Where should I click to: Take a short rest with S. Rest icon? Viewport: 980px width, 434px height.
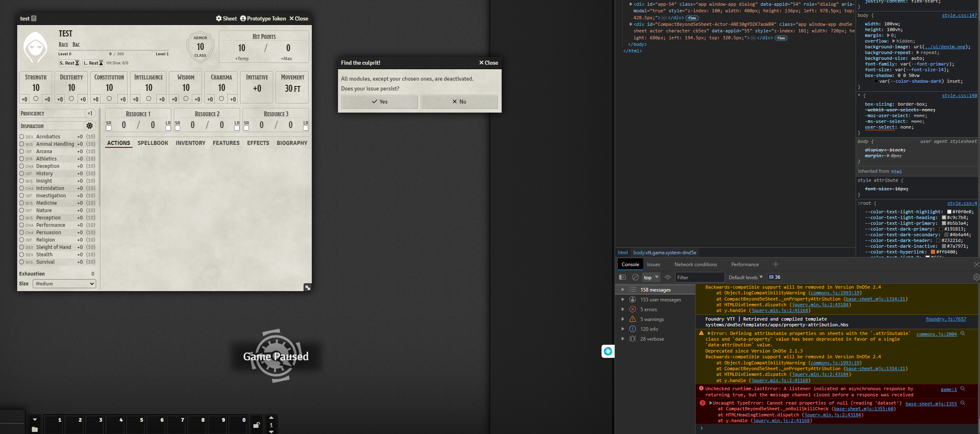coord(70,63)
